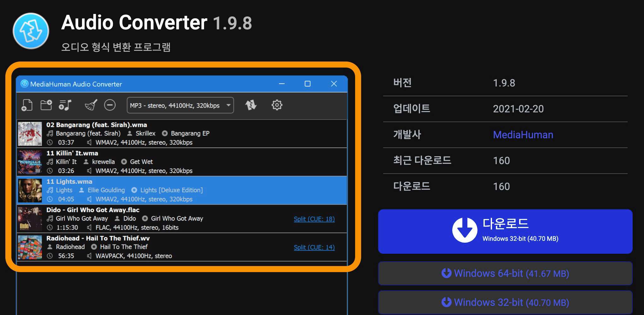The height and width of the screenshot is (315, 644).
Task: Click the Start conversion arrows icon
Action: pos(251,105)
